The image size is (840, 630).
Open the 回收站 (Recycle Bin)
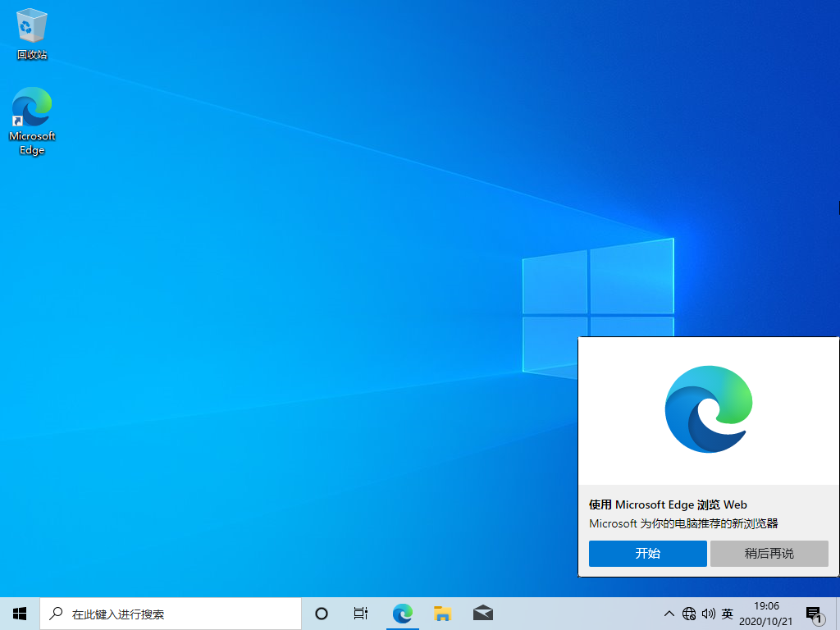coord(31,25)
